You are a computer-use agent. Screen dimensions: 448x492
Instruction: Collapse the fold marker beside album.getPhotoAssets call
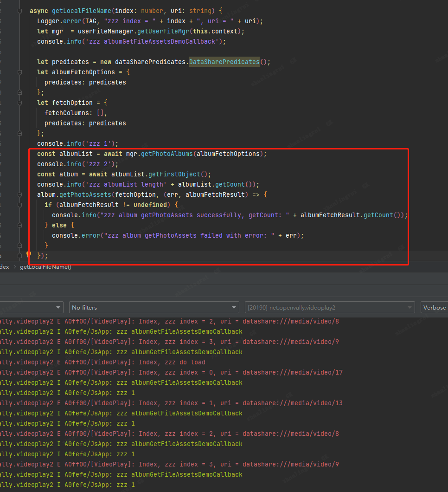pos(20,195)
